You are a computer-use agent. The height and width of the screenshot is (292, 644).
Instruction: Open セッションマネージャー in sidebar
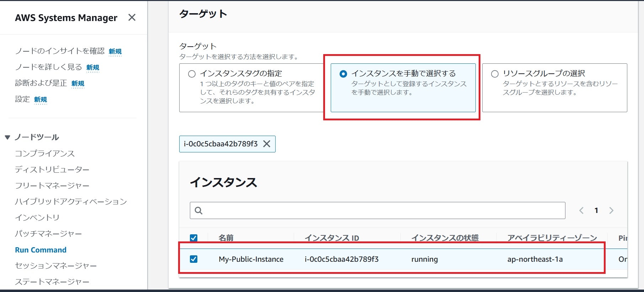click(56, 266)
